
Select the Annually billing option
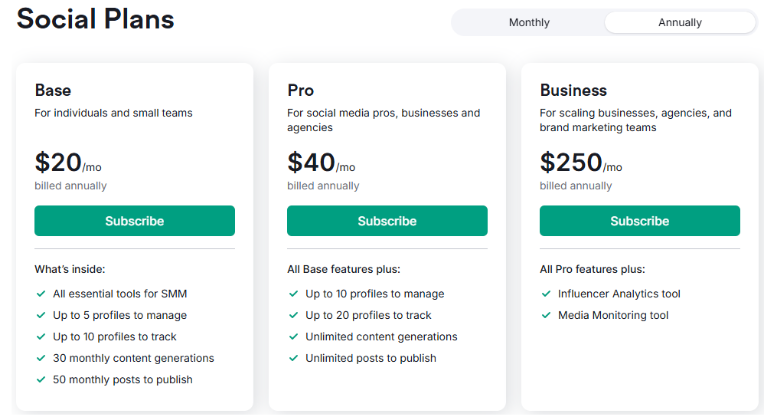point(680,22)
